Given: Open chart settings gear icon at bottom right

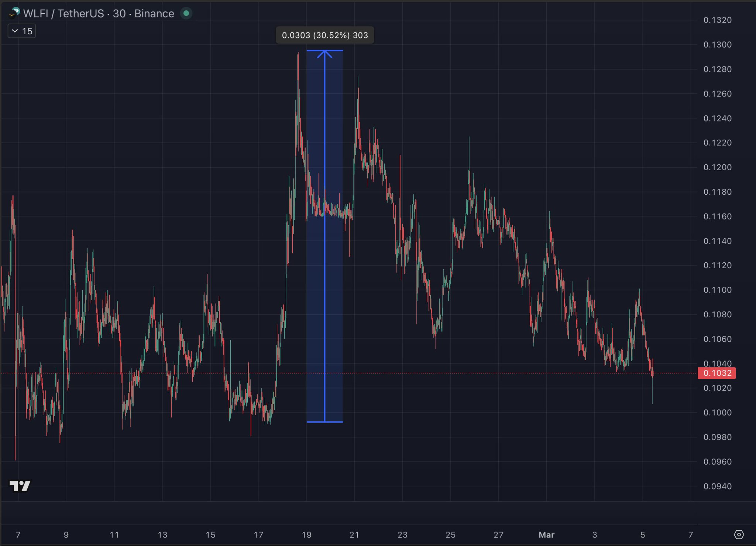Looking at the screenshot, I should tap(739, 534).
